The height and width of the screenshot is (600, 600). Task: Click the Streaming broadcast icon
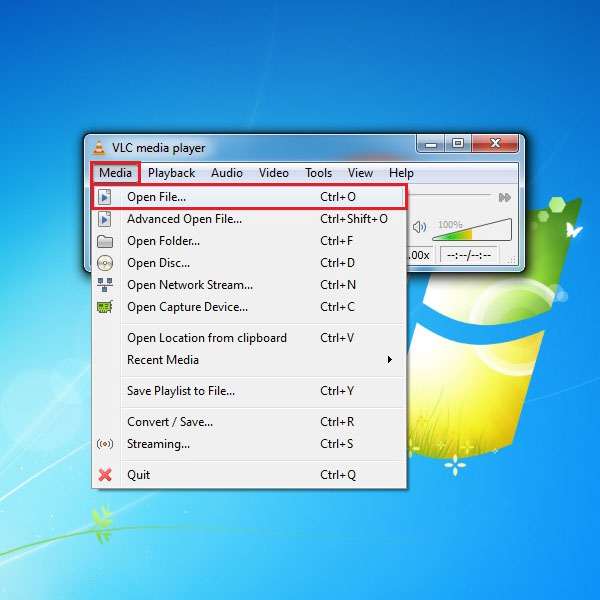[x=105, y=444]
